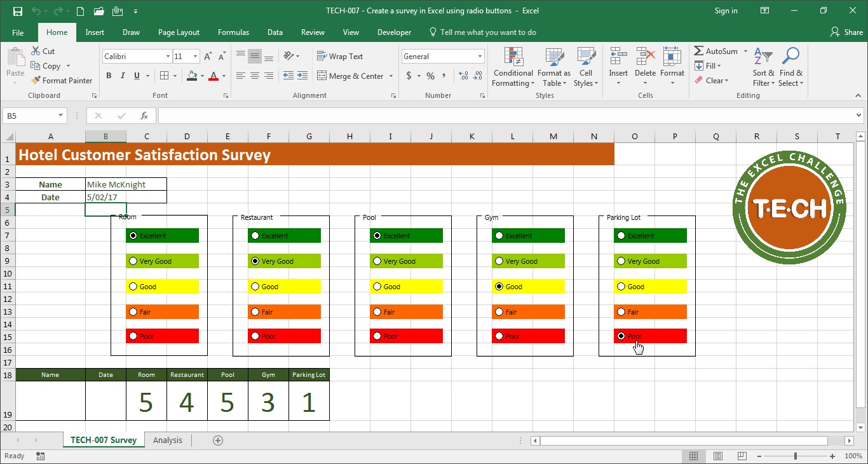The height and width of the screenshot is (464, 868).
Task: Click the zoom level slider
Action: 795,456
